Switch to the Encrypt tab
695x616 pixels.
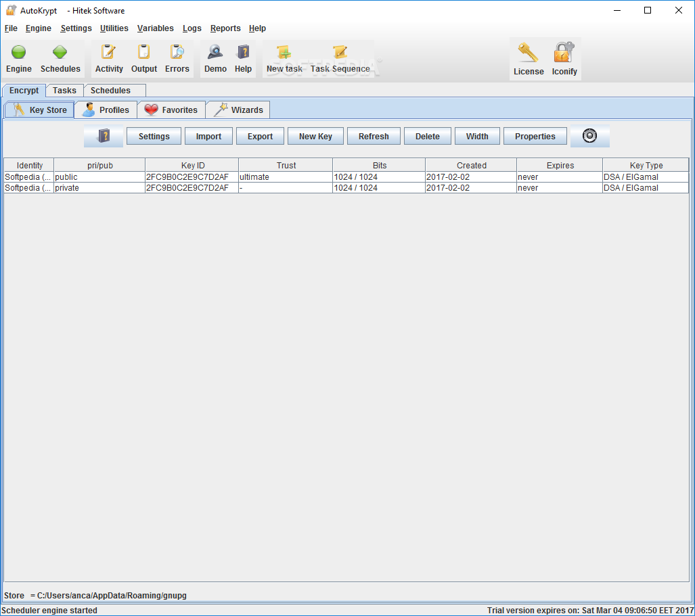[24, 91]
